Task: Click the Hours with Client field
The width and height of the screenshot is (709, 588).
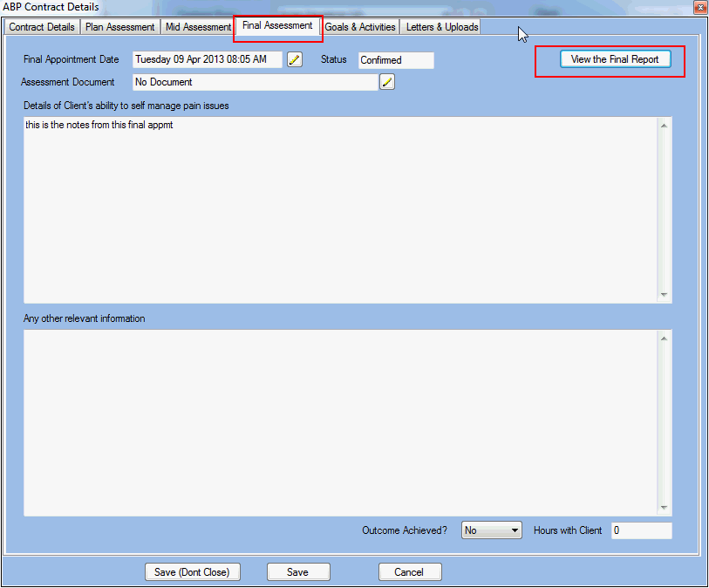Action: click(642, 530)
